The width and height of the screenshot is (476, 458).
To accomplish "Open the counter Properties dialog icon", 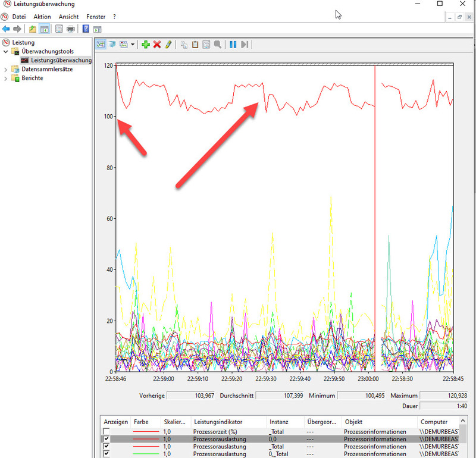I will 207,44.
